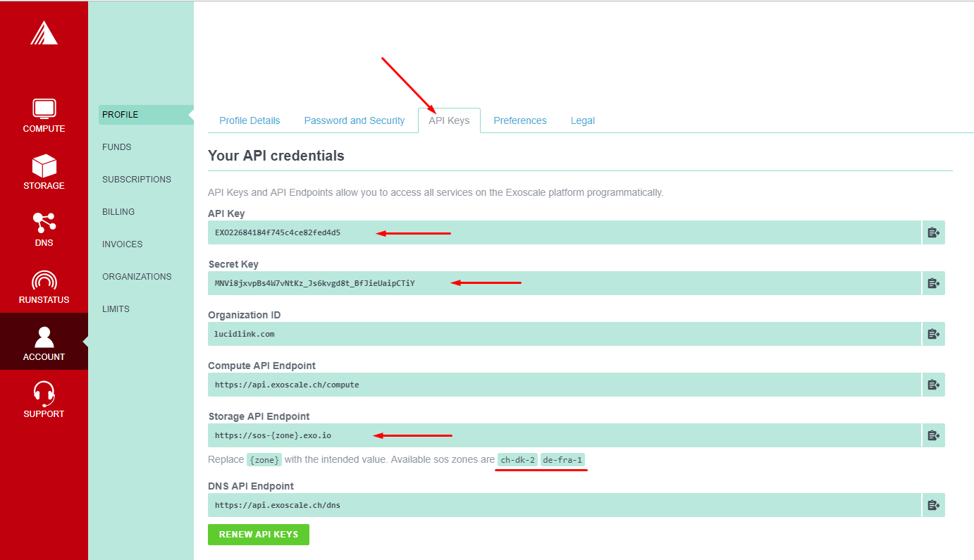
Task: Copy the Secret Key to clipboard
Action: click(934, 283)
